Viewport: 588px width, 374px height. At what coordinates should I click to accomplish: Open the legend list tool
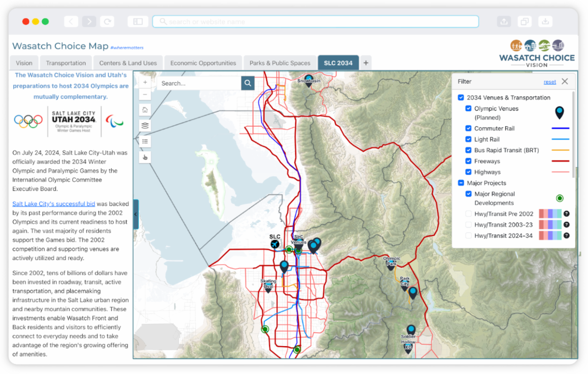point(145,141)
